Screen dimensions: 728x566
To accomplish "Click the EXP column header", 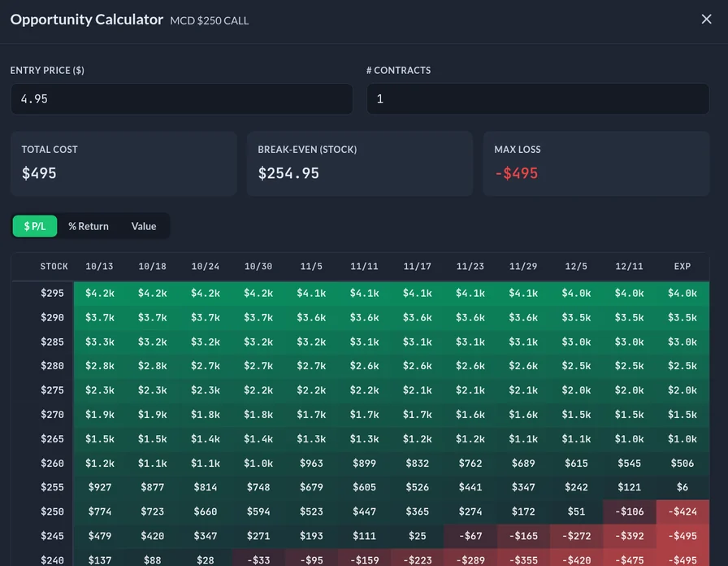I will pos(682,266).
